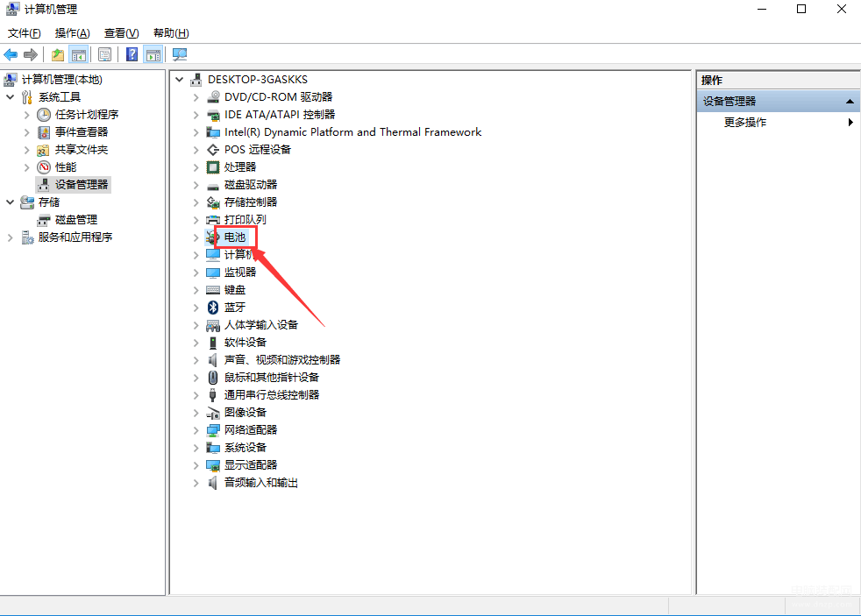Click the 音频输入和输出 speaker icon
Viewport: 861px width, 616px height.
click(213, 483)
